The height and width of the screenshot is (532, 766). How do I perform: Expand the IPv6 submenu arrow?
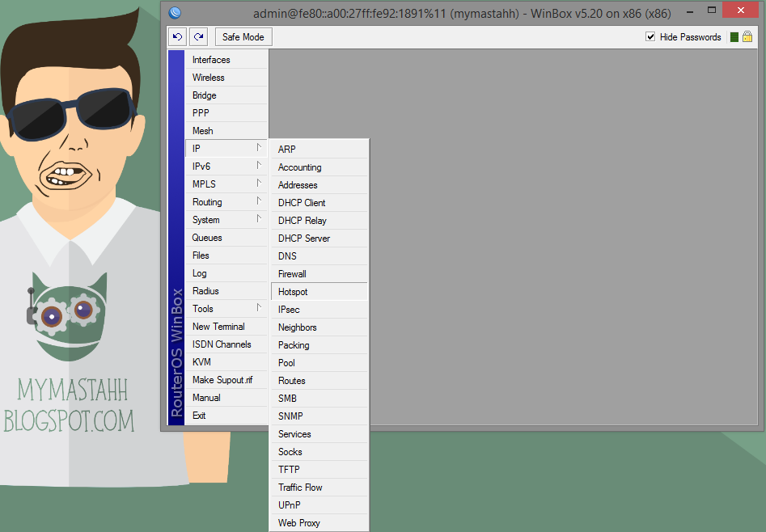(x=259, y=166)
